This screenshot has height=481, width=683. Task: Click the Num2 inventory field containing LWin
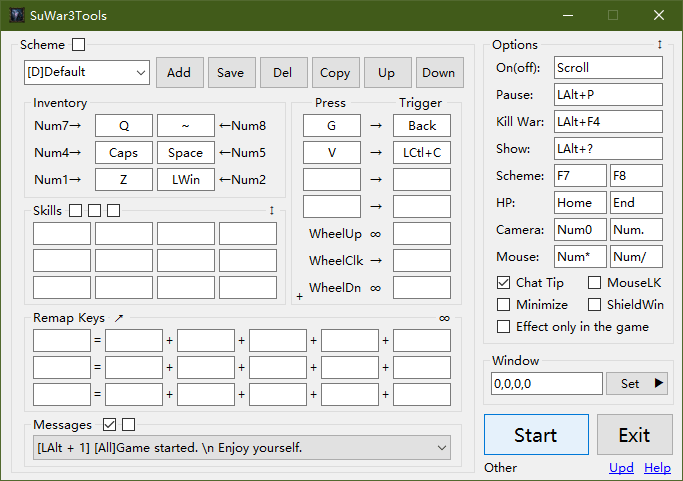tap(186, 180)
